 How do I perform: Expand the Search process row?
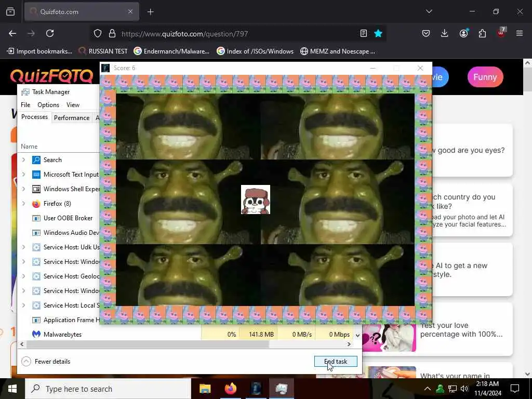point(24,160)
